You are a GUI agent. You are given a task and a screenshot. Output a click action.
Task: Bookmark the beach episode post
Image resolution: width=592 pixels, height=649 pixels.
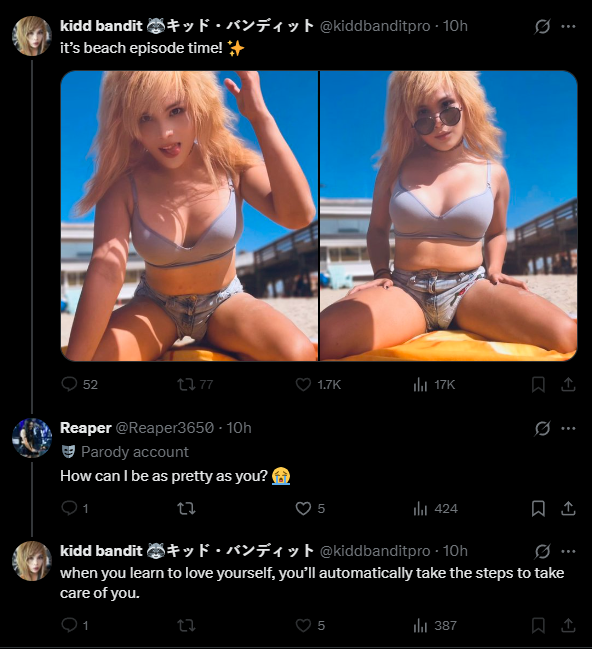click(x=538, y=385)
